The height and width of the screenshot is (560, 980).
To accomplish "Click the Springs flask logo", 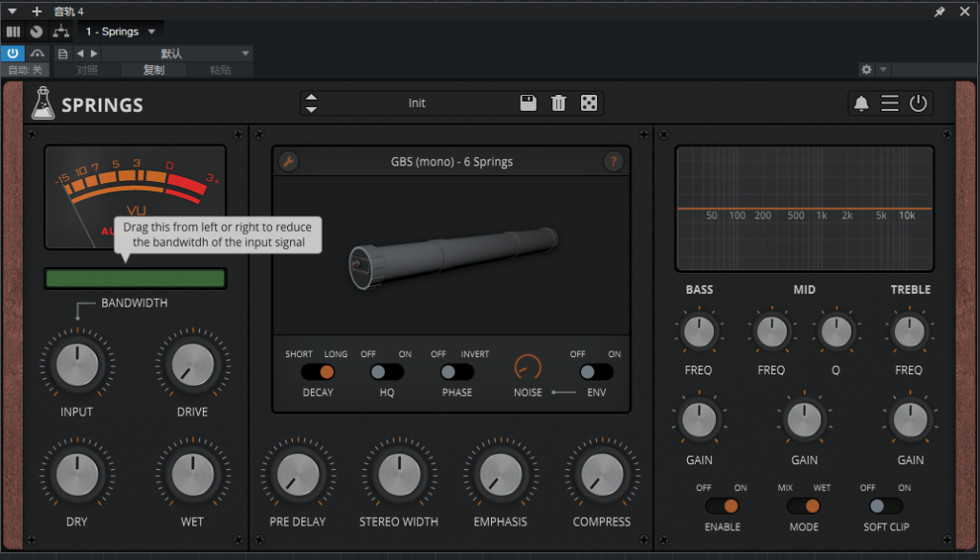I will (42, 103).
